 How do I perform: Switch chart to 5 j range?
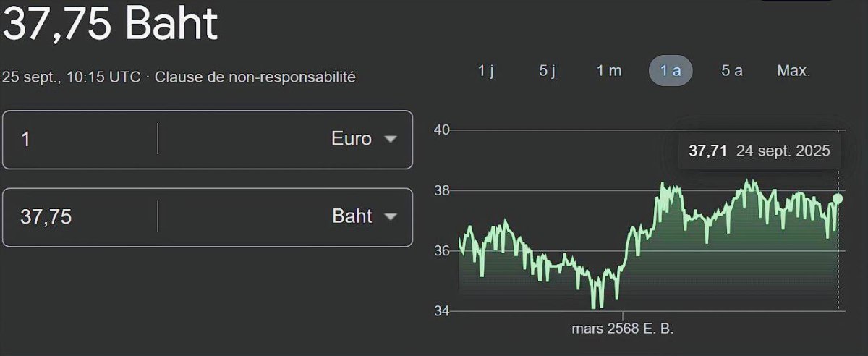point(547,71)
